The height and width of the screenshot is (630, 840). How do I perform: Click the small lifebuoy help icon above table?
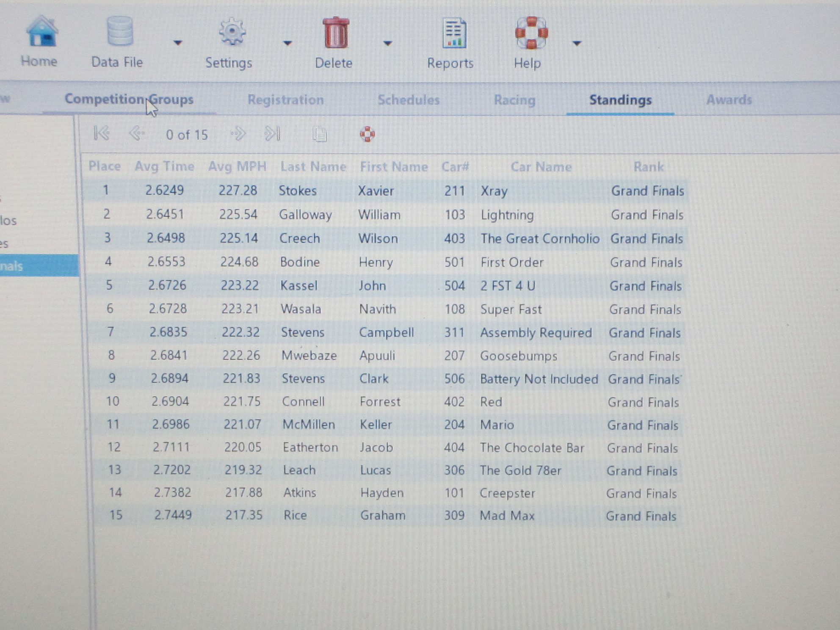pos(367,134)
